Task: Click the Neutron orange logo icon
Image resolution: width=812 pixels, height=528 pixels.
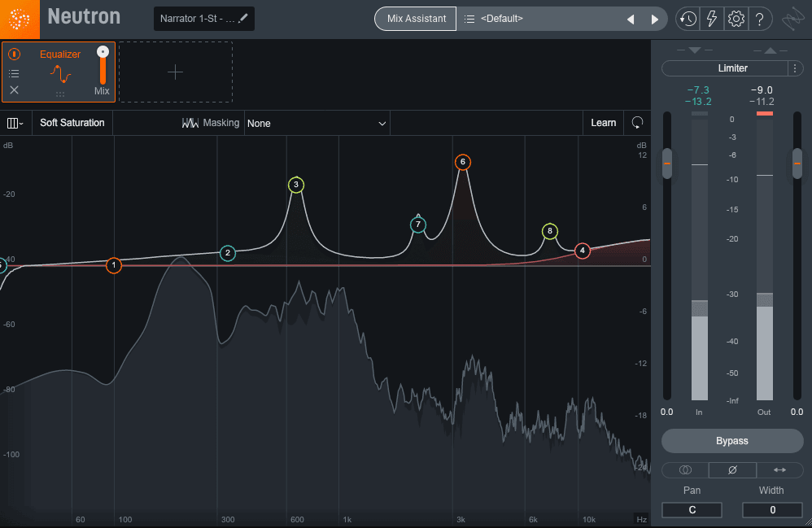Action: point(20,20)
